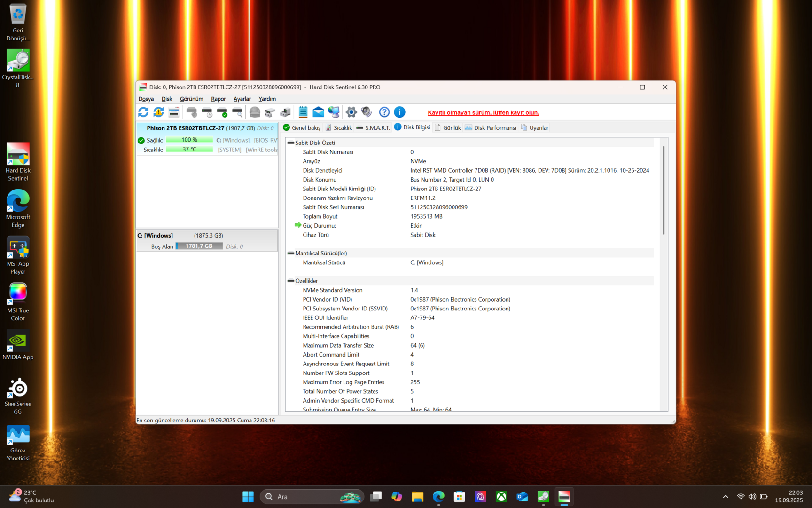Open File Explorer from the taskbar
This screenshot has height=508, width=812.
coord(417,497)
